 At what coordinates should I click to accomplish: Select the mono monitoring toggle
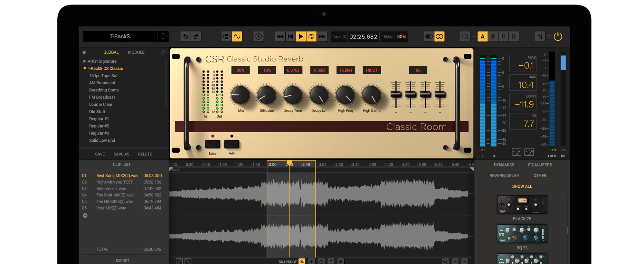429,37
